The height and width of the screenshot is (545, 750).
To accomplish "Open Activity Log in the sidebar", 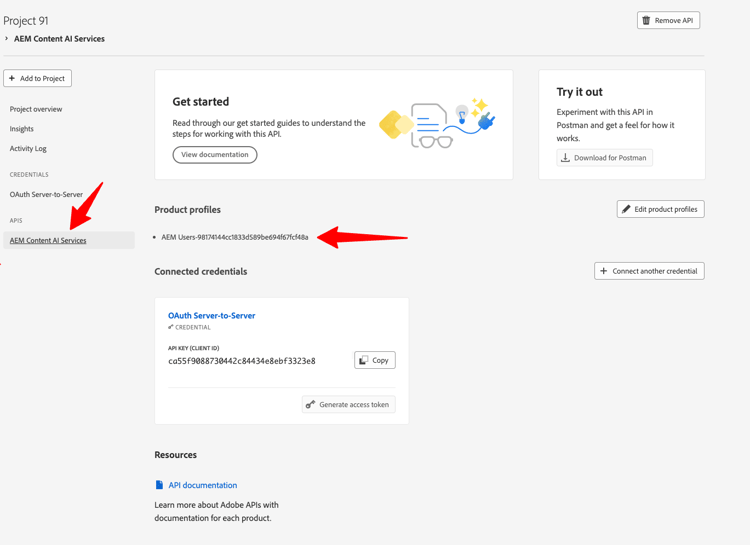I will click(x=28, y=148).
